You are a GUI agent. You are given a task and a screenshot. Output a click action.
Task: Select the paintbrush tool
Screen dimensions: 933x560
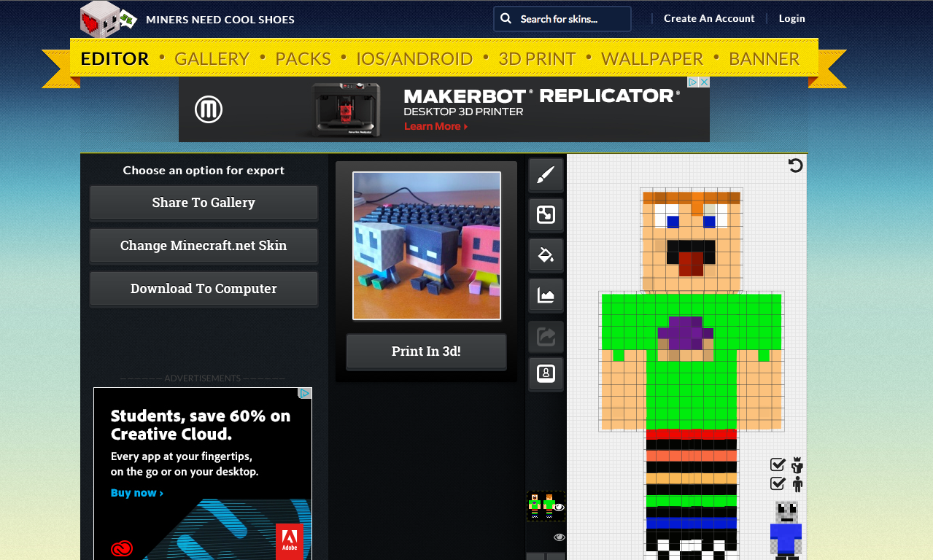coord(546,175)
